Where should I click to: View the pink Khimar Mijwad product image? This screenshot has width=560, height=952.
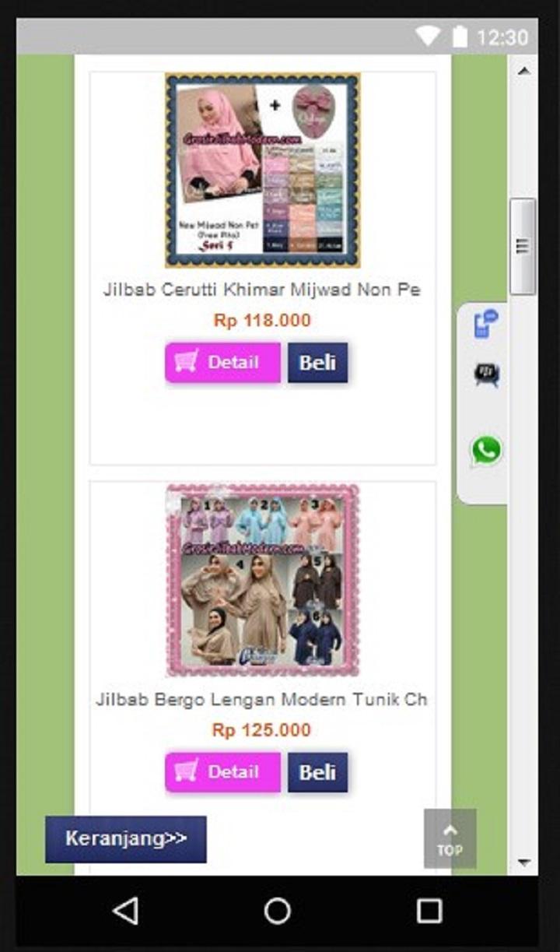263,170
